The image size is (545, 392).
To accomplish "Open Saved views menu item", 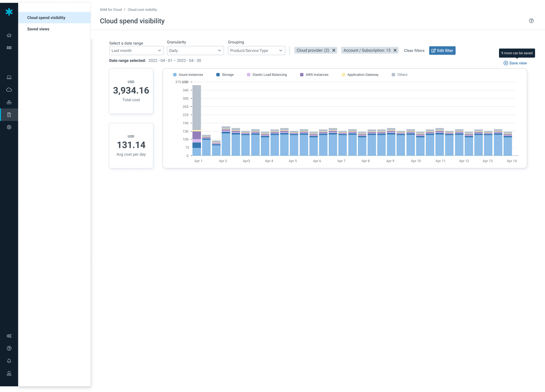I will point(54,29).
